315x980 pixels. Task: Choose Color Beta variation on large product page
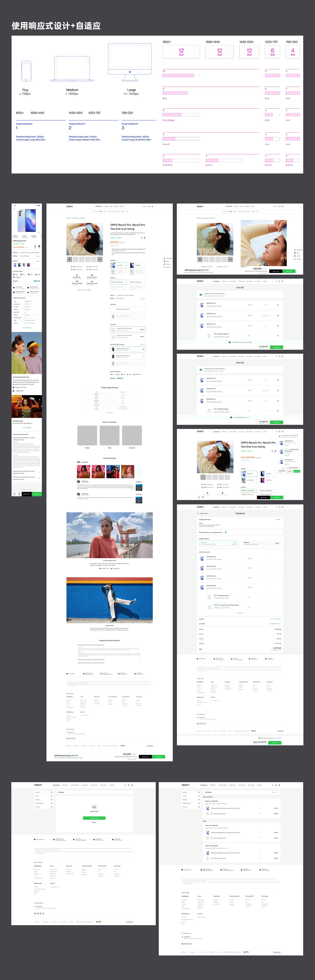(x=137, y=265)
